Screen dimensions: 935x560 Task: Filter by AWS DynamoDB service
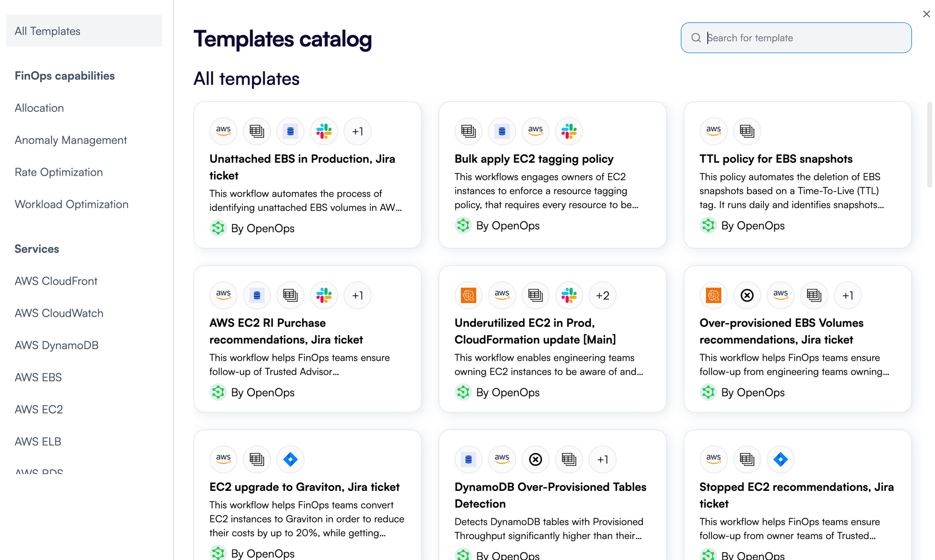(x=57, y=345)
